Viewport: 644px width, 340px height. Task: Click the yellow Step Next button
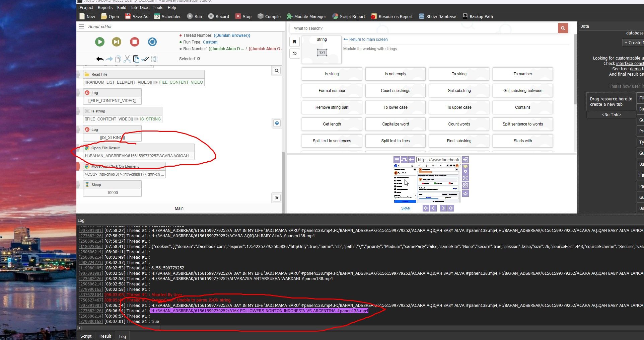(x=116, y=42)
